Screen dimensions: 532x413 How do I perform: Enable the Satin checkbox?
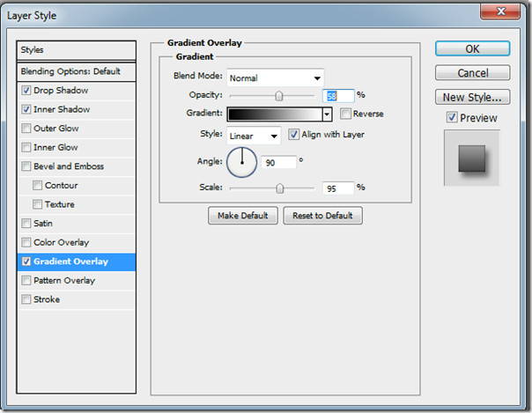(26, 224)
